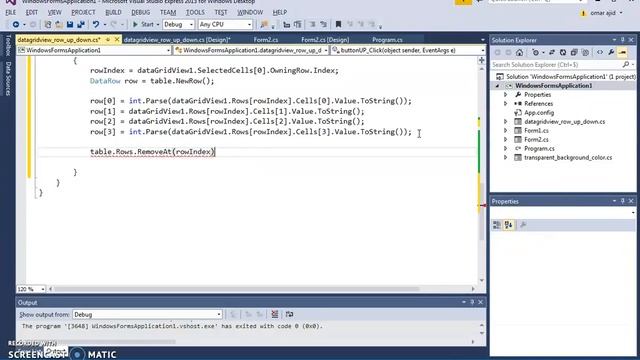
Task: Click the Clear All icon in Output panel
Action: coord(275,314)
